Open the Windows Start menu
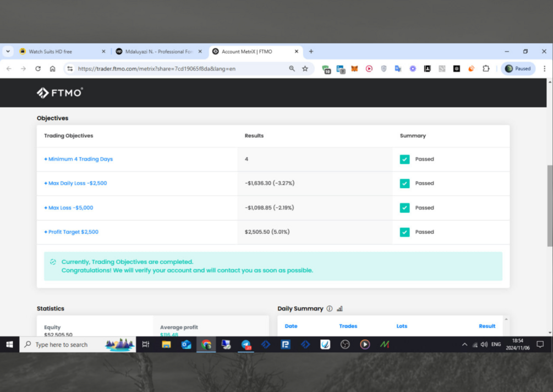The height and width of the screenshot is (392, 553). click(x=9, y=344)
